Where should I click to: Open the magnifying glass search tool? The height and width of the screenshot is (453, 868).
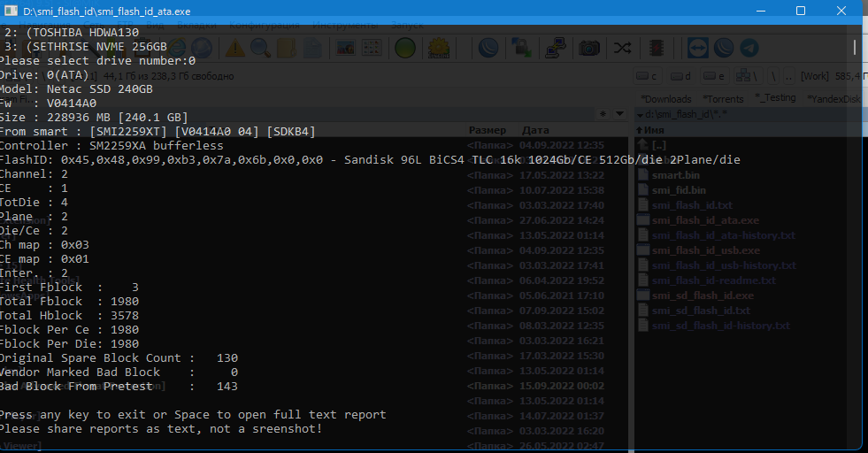(260, 48)
